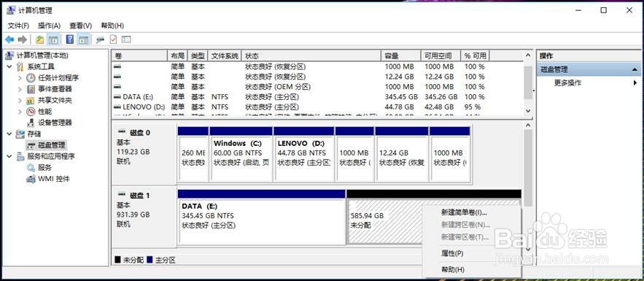Click the Services (服务) gear icon
This screenshot has width=644, height=281.
click(31, 168)
